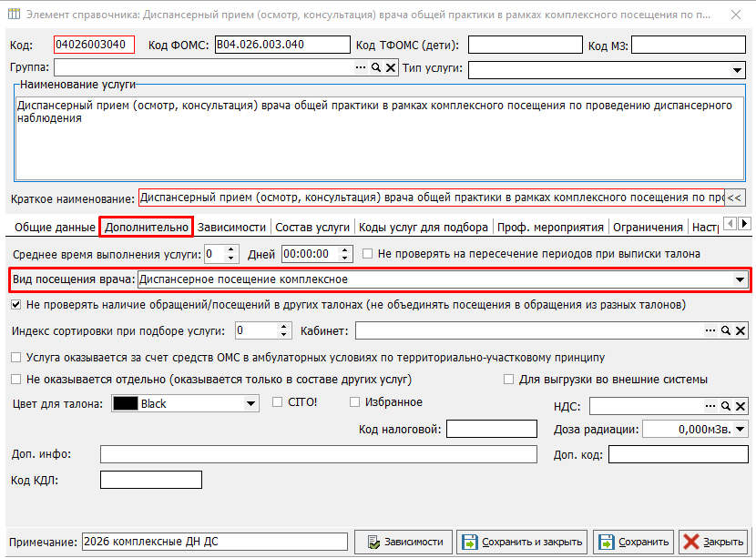Expand the Тип услуги dropdown
Image resolution: width=756 pixels, height=558 pixels.
737,70
